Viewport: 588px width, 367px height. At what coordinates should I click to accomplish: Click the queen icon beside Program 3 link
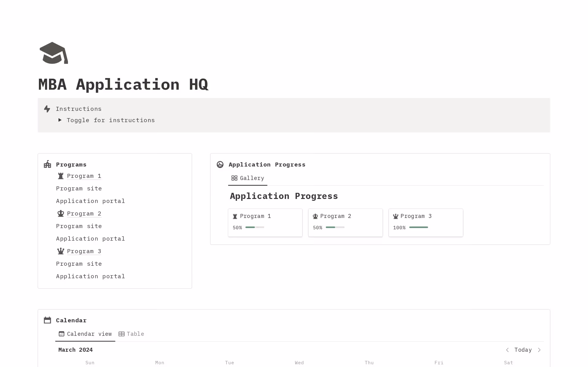(61, 251)
